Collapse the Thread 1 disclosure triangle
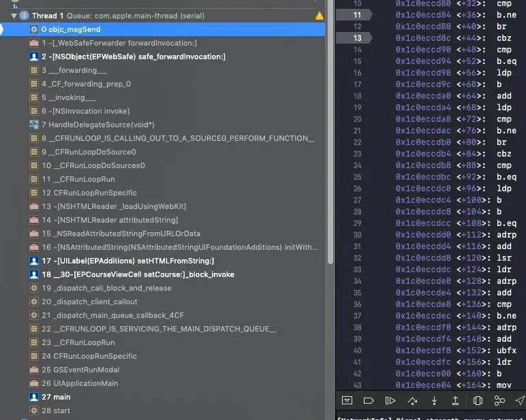This screenshot has width=526, height=420. (x=14, y=16)
